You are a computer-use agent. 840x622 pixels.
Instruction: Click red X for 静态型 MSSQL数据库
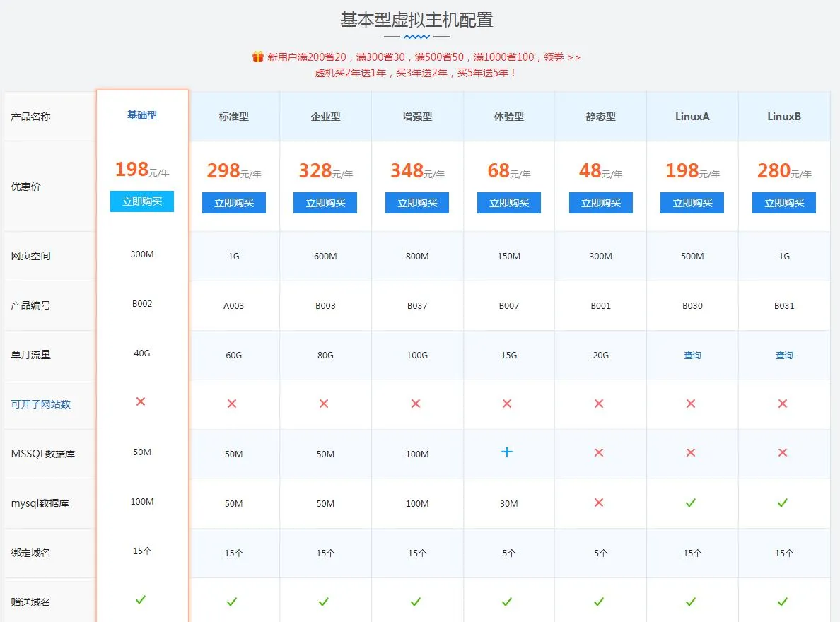tap(599, 452)
